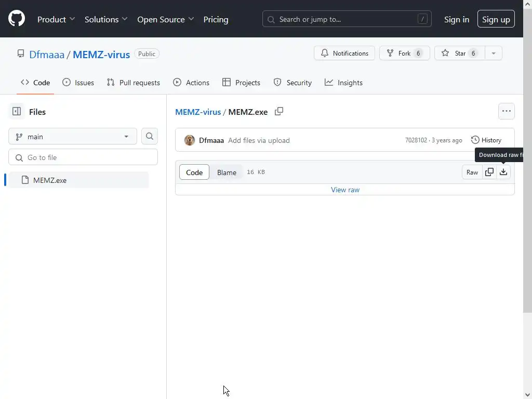Click the 16 KB file size text
Viewport: 532px width, 399px height.
click(x=256, y=172)
